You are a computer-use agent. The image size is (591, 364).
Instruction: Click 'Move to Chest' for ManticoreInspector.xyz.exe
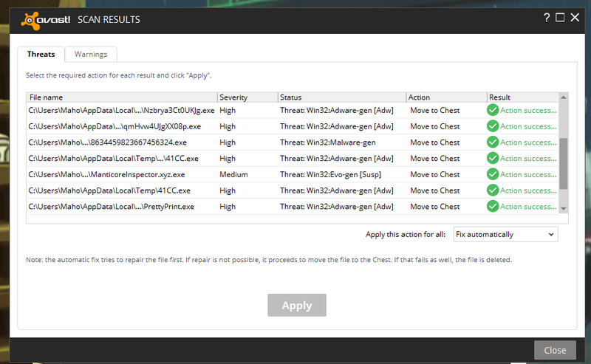(435, 174)
